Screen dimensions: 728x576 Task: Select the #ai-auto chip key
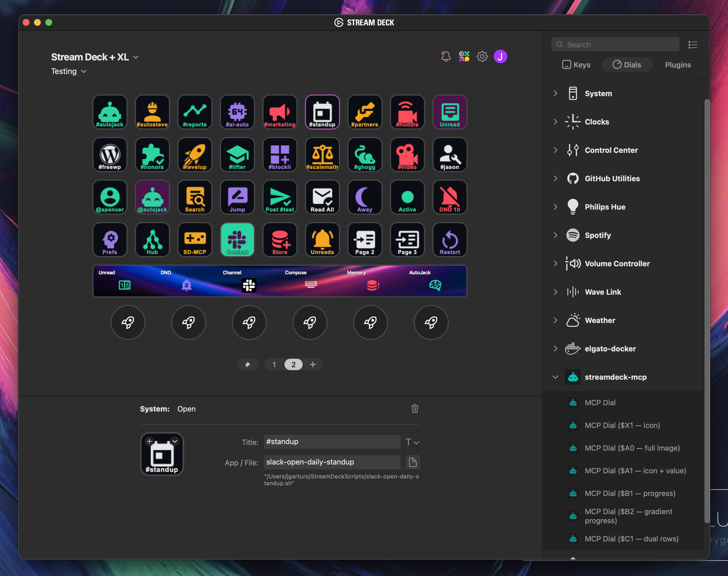tap(237, 112)
